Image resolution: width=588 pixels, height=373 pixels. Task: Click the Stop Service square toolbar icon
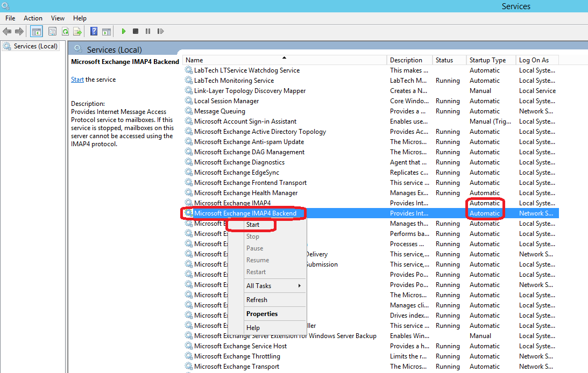pyautogui.click(x=136, y=32)
